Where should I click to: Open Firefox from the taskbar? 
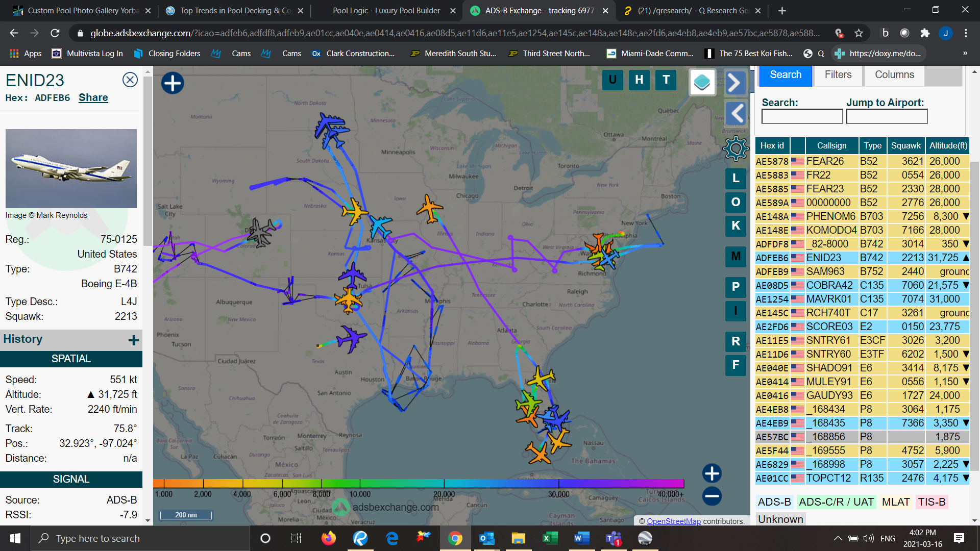329,538
